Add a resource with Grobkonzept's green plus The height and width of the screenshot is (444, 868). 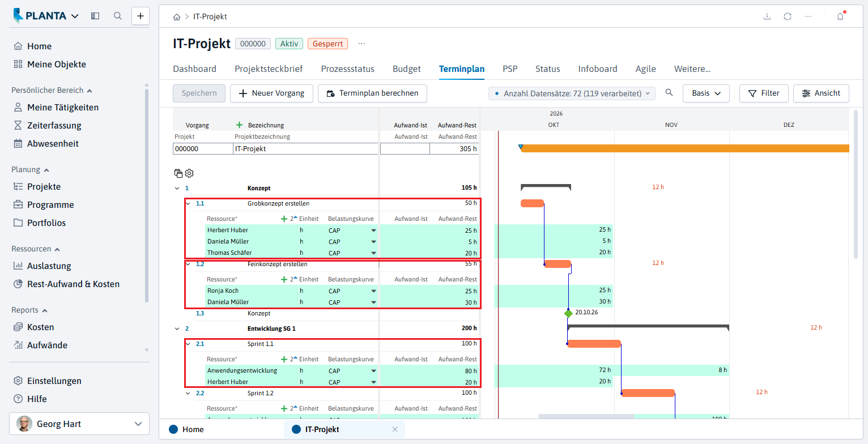click(x=284, y=219)
